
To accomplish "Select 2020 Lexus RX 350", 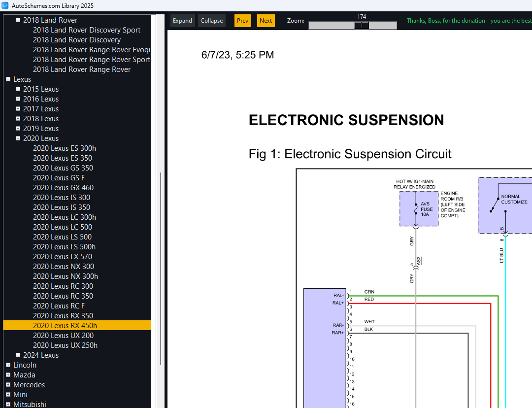I will click(x=63, y=316).
